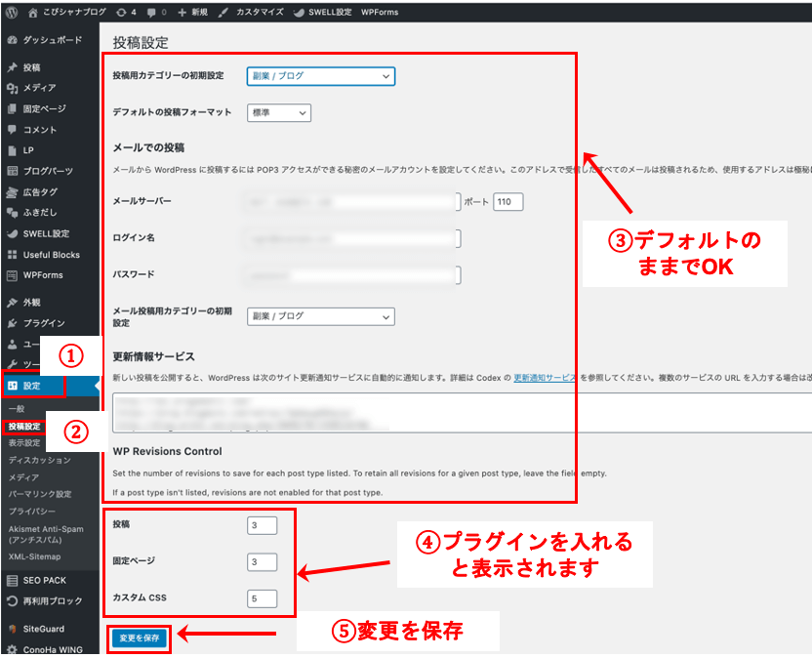This screenshot has width=812, height=658.
Task: Open デフォルトの投稿フォーマット dropdown
Action: point(279,113)
